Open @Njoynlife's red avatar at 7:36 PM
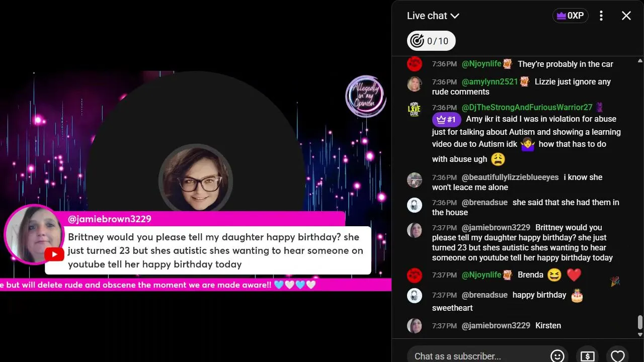This screenshot has height=362, width=644. pyautogui.click(x=415, y=64)
